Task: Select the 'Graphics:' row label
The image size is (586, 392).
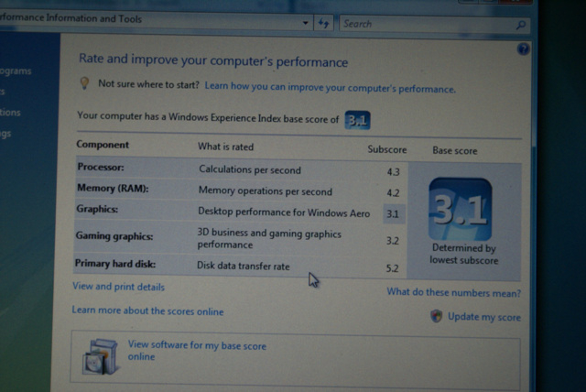Action: [x=97, y=209]
